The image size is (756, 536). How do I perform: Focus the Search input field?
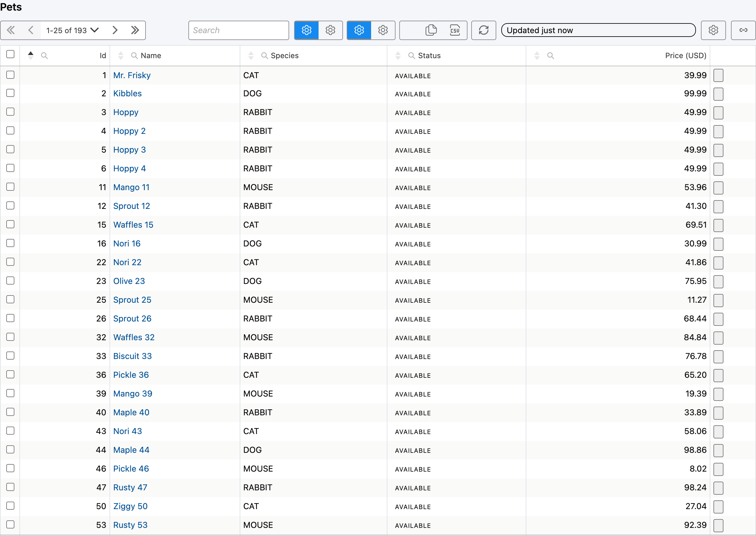[238, 30]
